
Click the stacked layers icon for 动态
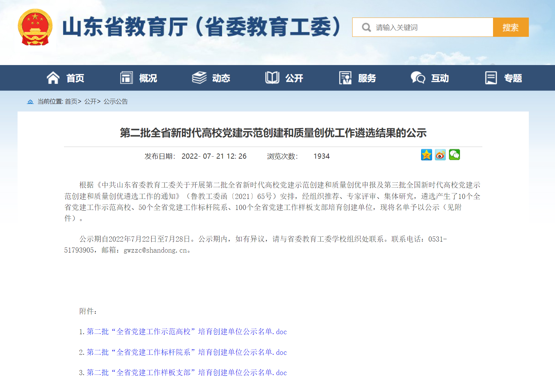(199, 78)
